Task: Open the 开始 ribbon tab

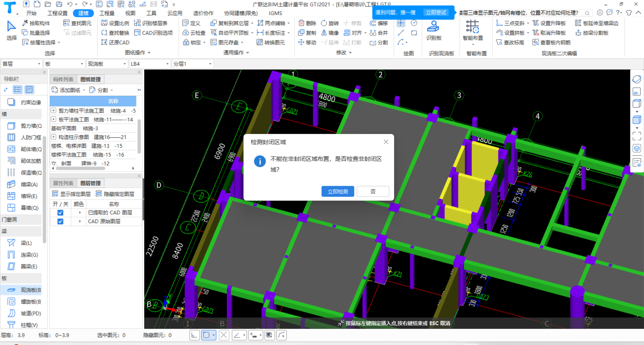Action: [31, 13]
